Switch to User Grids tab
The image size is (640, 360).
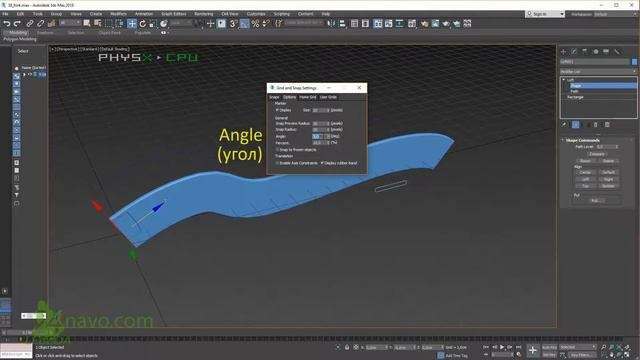tap(328, 97)
